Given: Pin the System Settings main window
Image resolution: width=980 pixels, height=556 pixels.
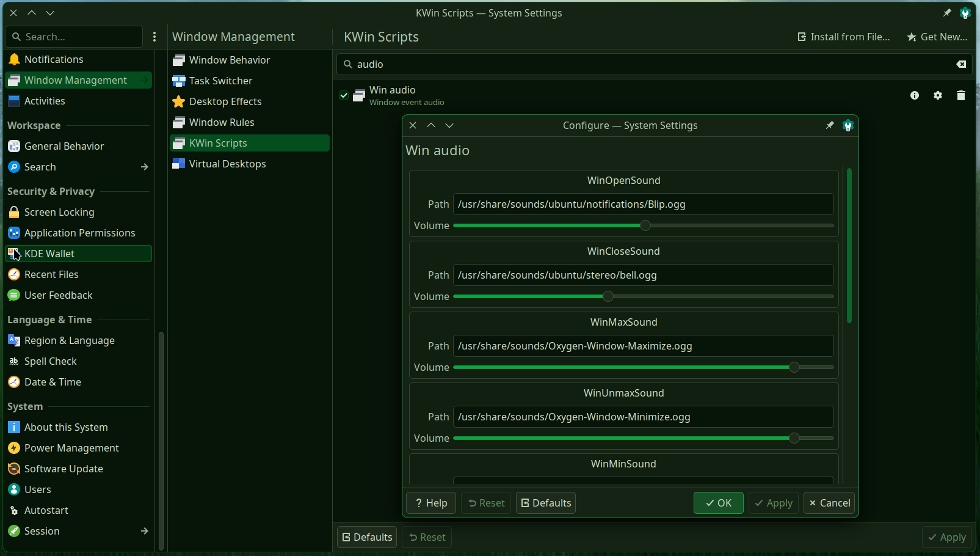Looking at the screenshot, I should tap(947, 13).
